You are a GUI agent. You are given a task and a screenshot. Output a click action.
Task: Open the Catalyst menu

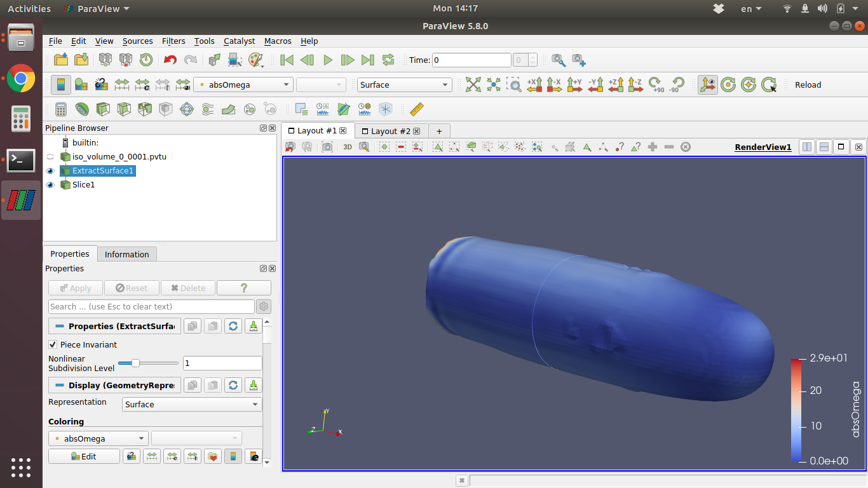(x=239, y=41)
